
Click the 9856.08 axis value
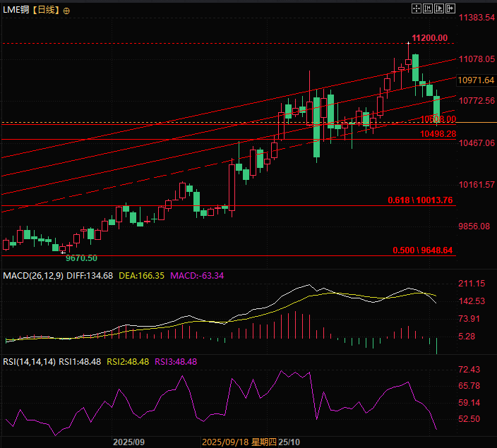474,226
